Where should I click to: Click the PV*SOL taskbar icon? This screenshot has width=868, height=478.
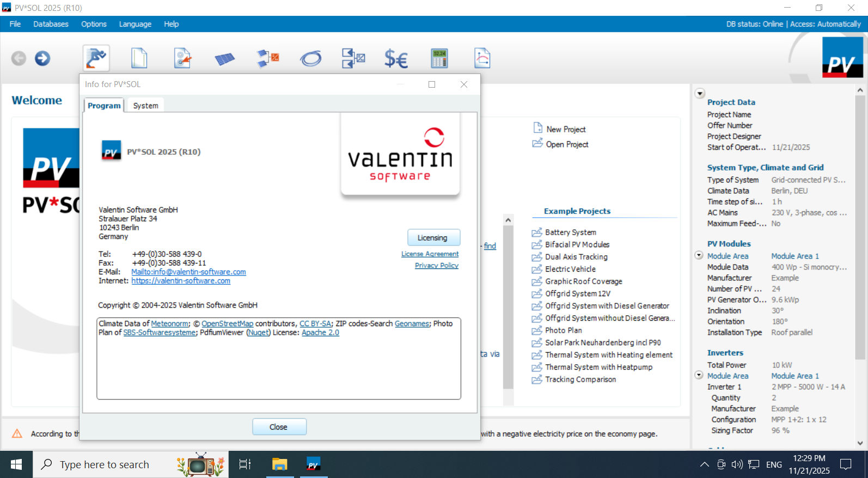pyautogui.click(x=313, y=464)
